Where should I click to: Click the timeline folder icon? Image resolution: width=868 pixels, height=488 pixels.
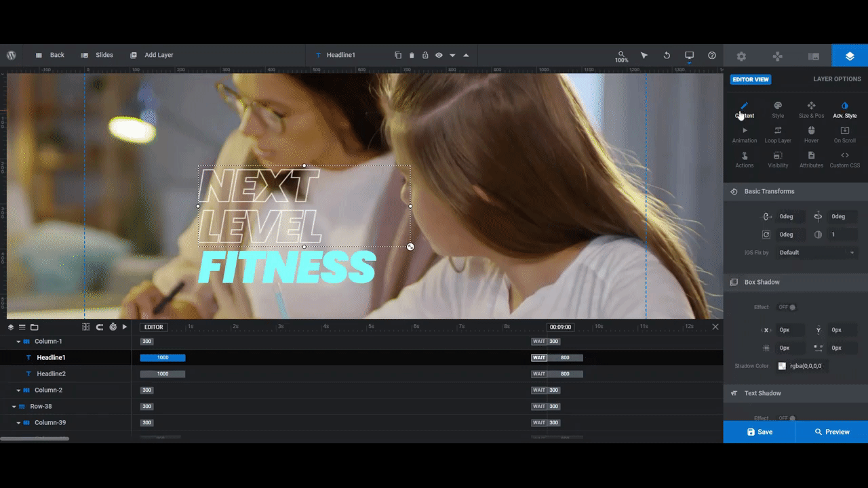point(35,327)
